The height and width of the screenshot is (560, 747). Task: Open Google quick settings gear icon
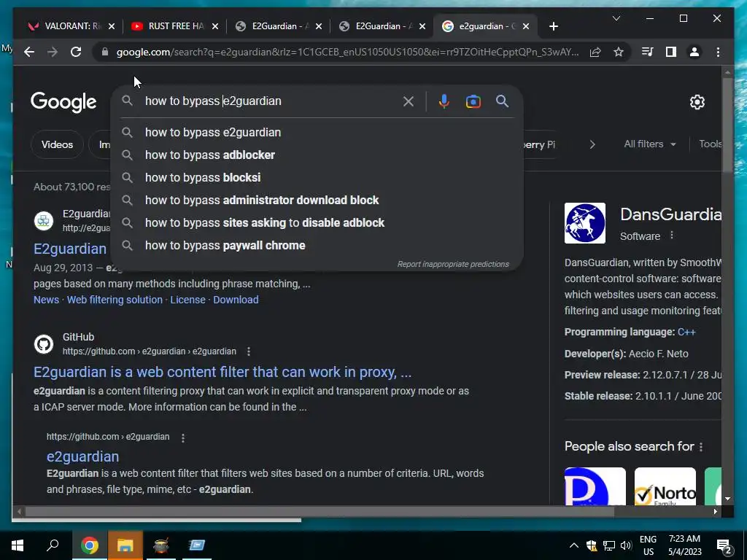click(x=697, y=101)
